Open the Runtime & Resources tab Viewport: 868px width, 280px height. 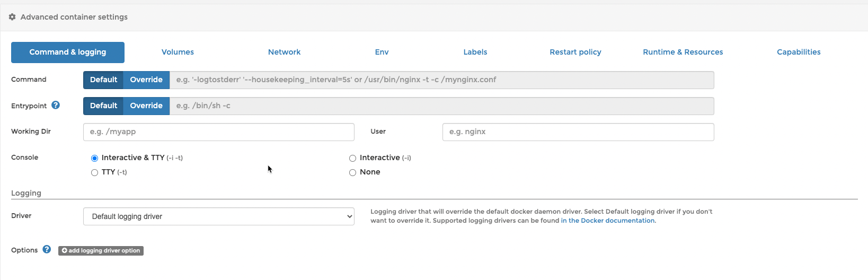(683, 52)
